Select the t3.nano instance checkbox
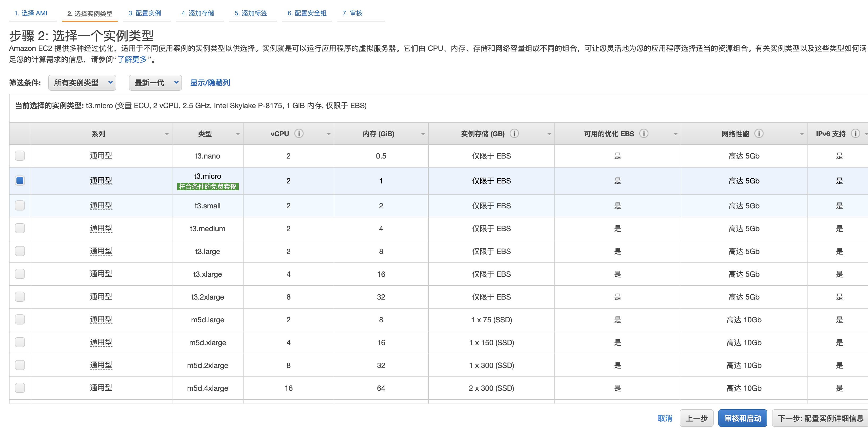 (20, 156)
